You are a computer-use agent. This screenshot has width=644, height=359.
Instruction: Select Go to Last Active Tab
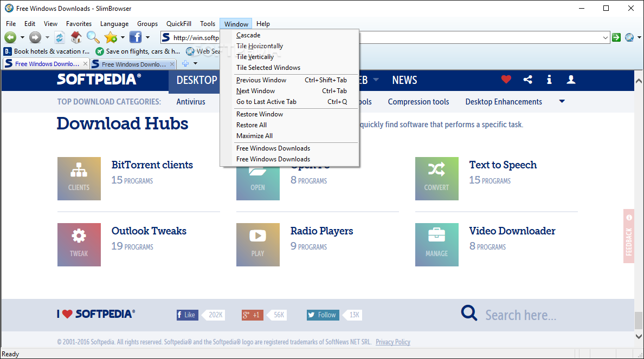pyautogui.click(x=289, y=102)
